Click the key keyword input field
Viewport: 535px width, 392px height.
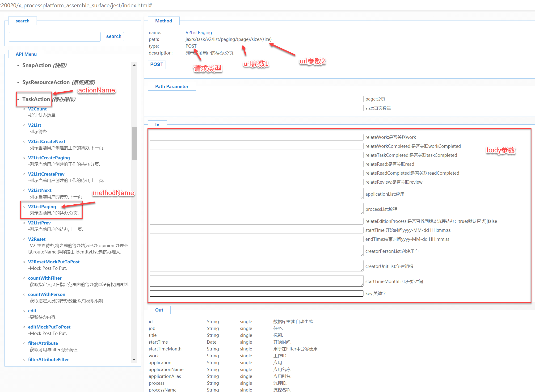256,293
